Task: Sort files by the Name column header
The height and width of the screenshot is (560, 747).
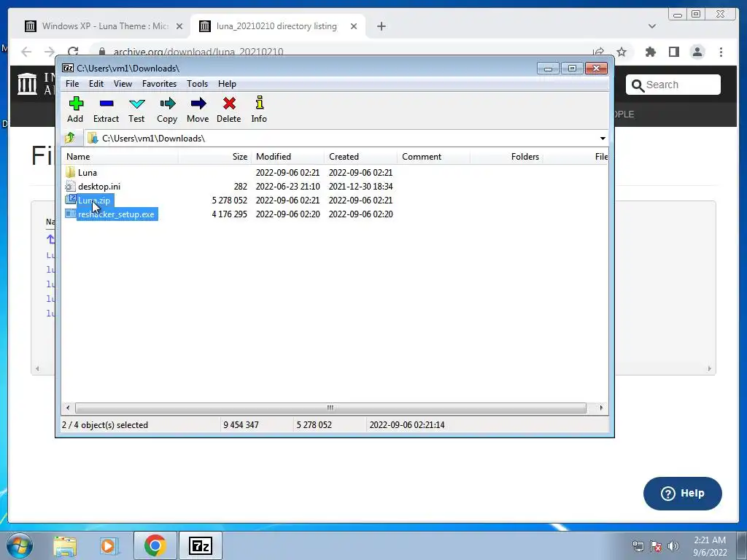Action: click(x=120, y=157)
